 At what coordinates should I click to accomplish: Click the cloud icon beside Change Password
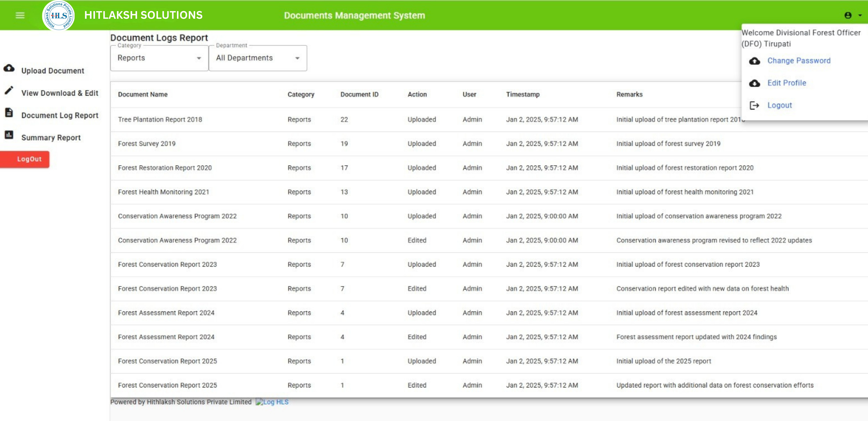click(x=754, y=61)
